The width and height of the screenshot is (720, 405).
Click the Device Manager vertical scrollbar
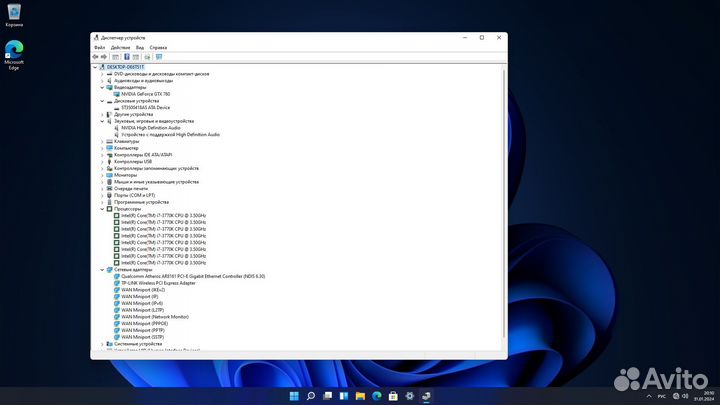[x=504, y=202]
